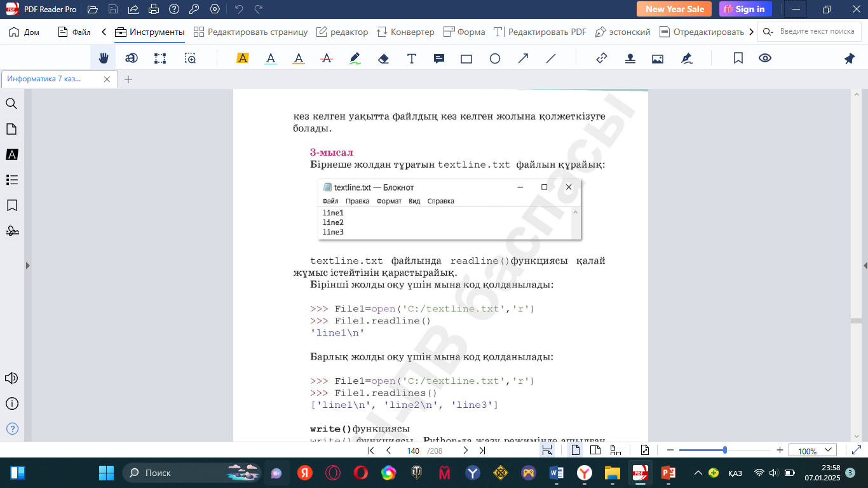Print the document

coord(154,9)
